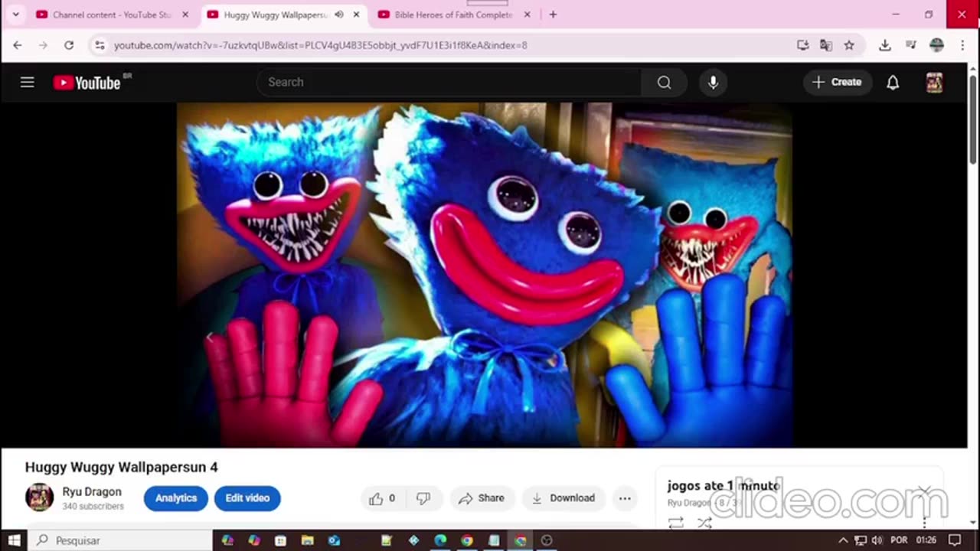Image resolution: width=980 pixels, height=551 pixels.
Task: Download the video
Action: (563, 498)
